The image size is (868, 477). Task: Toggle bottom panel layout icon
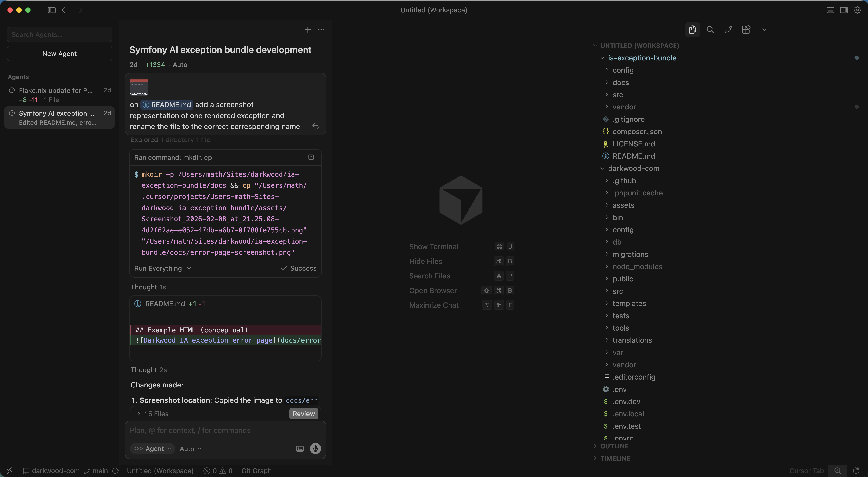coord(830,10)
